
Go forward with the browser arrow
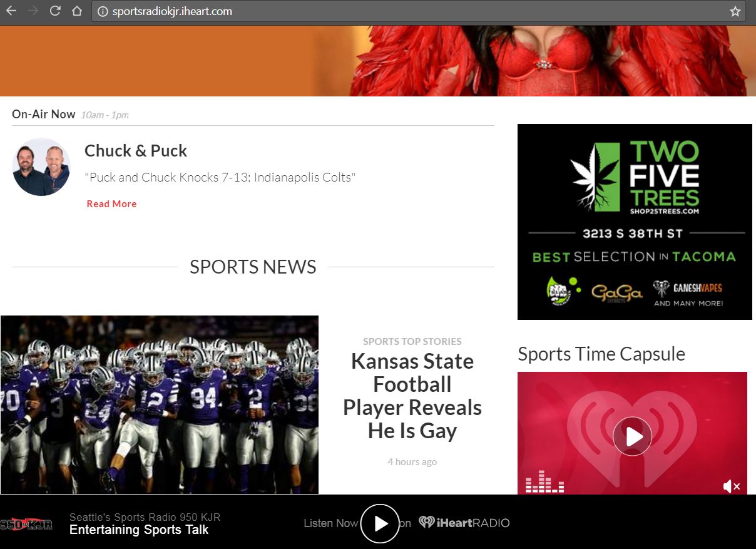[x=33, y=11]
